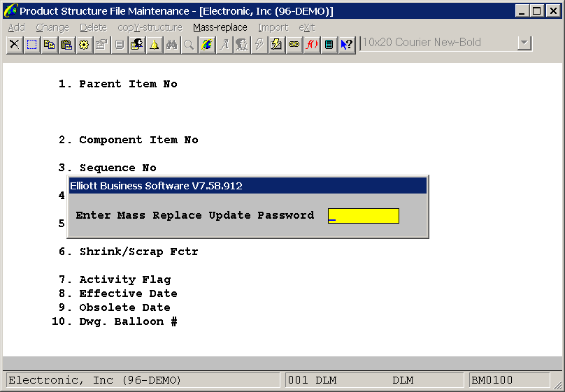Click the window resize grip corner
The image size is (565, 392).
pos(557,384)
